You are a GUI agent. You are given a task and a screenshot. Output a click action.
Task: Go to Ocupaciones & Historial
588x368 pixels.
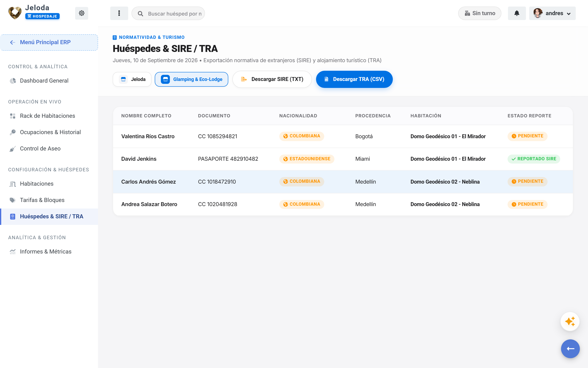49,132
